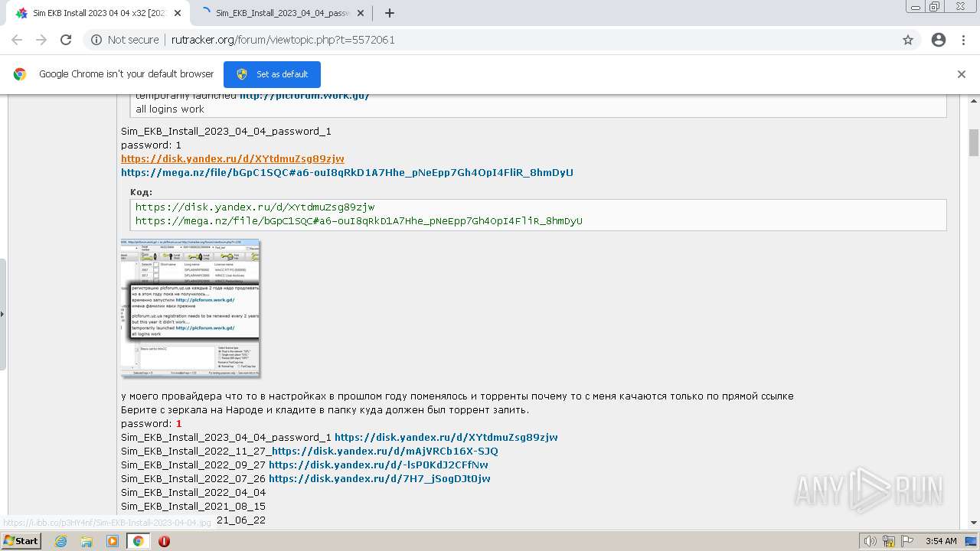Go forward to the next page
980x551 pixels.
(41, 40)
